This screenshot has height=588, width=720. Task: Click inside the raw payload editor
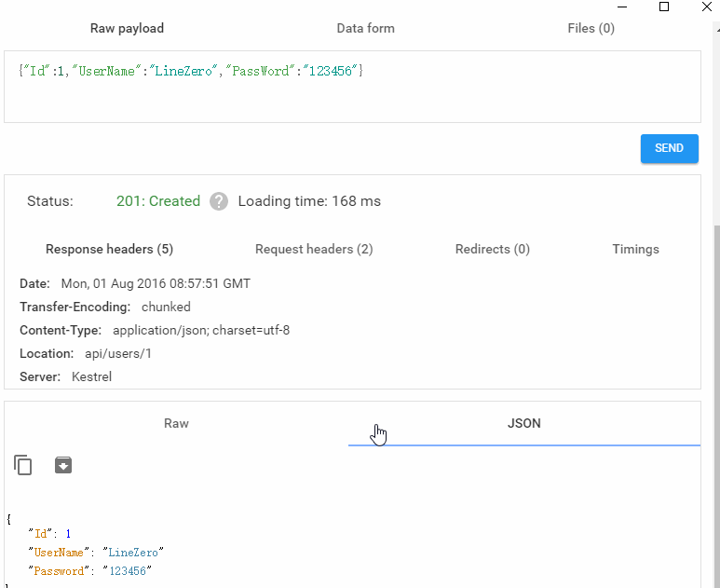[352, 87]
